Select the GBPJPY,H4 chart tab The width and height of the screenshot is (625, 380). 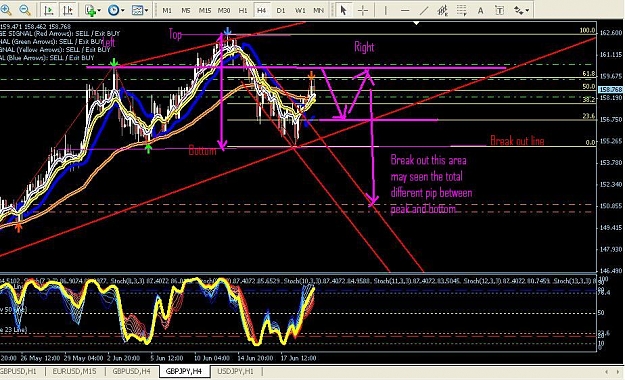click(184, 371)
